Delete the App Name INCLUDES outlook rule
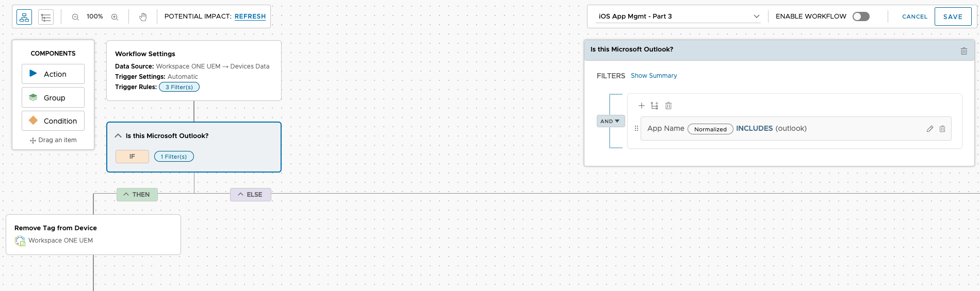980x291 pixels. coord(942,129)
